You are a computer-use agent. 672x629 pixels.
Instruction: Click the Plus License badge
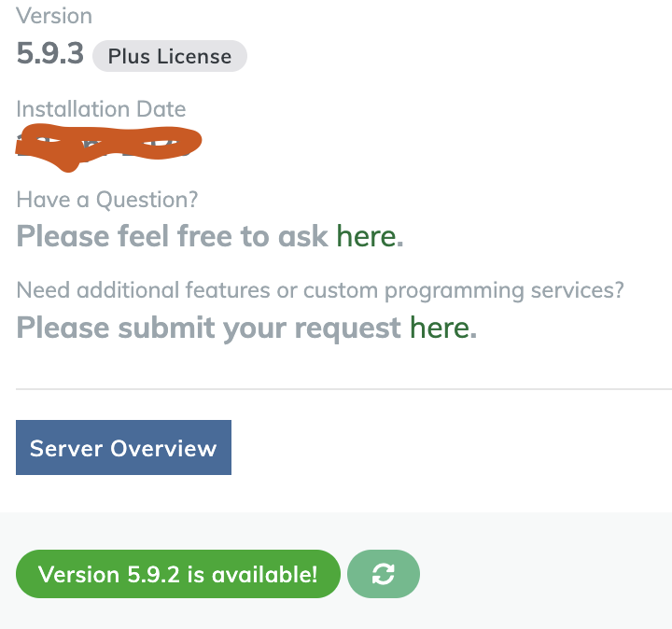170,56
